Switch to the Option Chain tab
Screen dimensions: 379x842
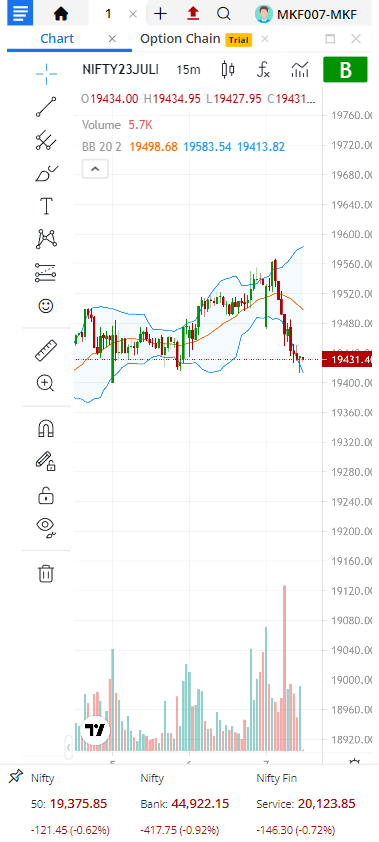pyautogui.click(x=180, y=39)
